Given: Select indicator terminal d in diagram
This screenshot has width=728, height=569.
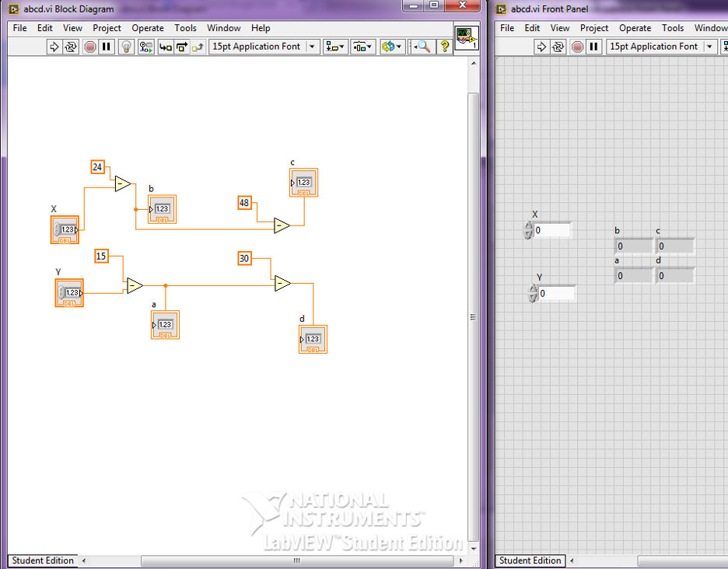Looking at the screenshot, I should 313,339.
